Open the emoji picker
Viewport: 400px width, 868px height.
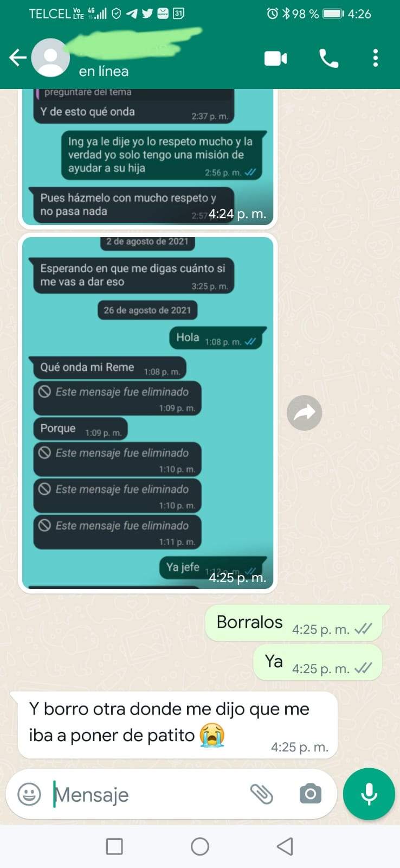coord(29,794)
